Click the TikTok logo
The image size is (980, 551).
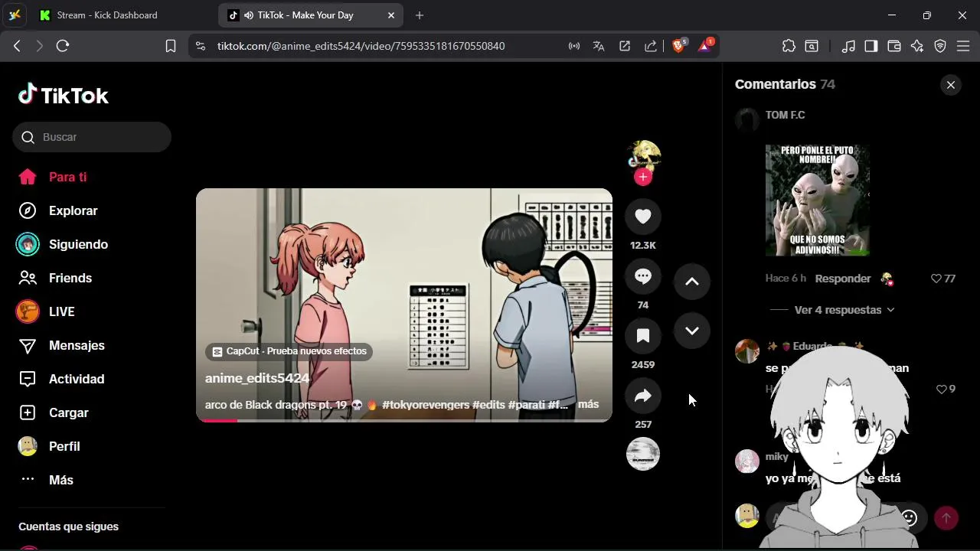[x=64, y=95]
